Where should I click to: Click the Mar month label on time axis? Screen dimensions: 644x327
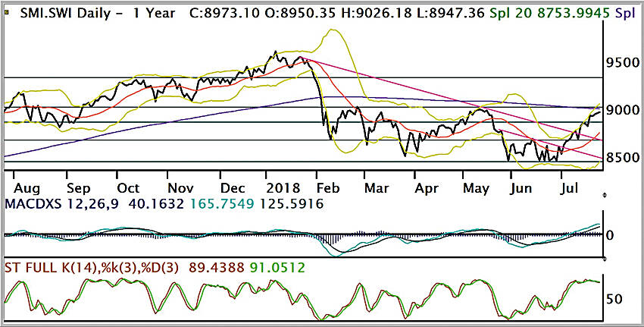(x=378, y=189)
